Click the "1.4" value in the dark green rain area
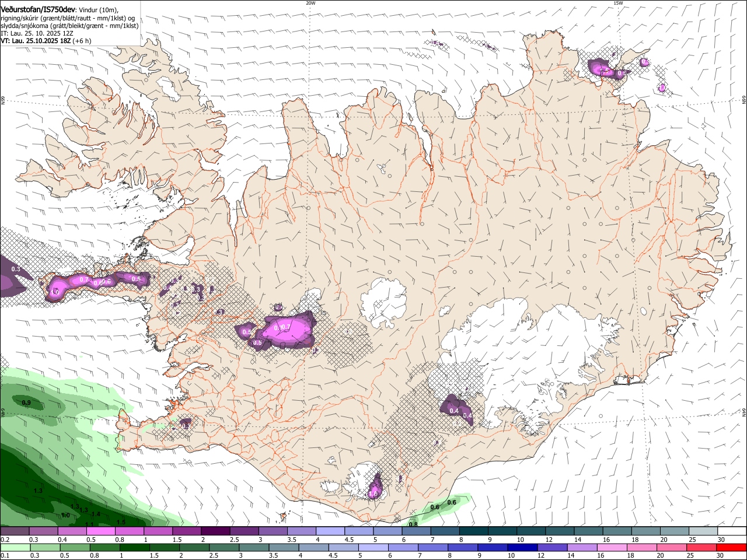This screenshot has height=560, width=747. (96, 514)
